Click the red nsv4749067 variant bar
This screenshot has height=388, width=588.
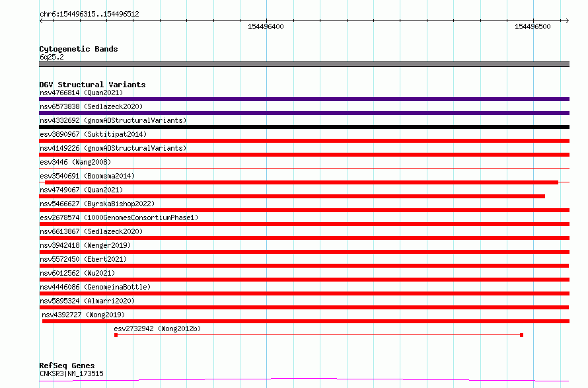[x=292, y=196]
